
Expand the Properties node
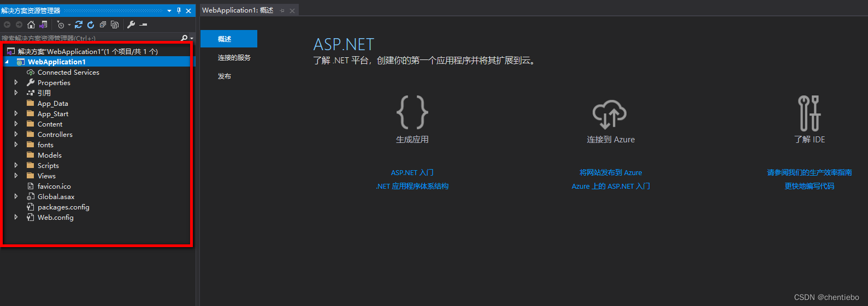(16, 82)
